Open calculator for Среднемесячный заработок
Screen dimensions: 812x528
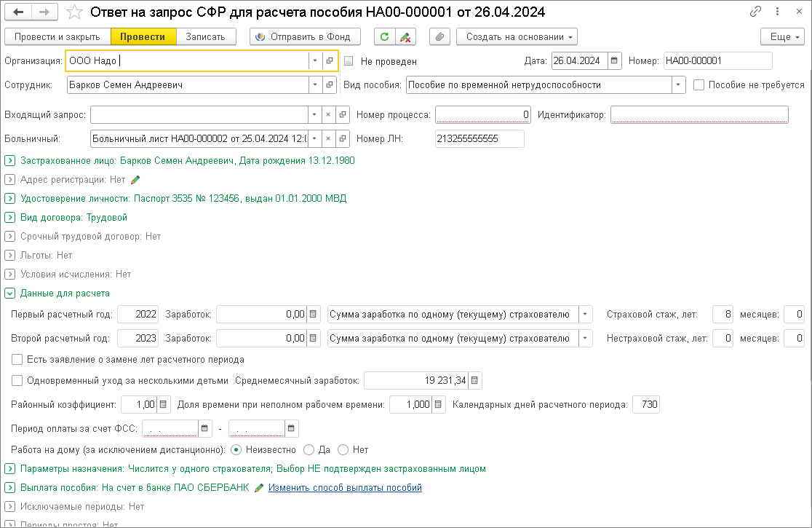coord(474,381)
